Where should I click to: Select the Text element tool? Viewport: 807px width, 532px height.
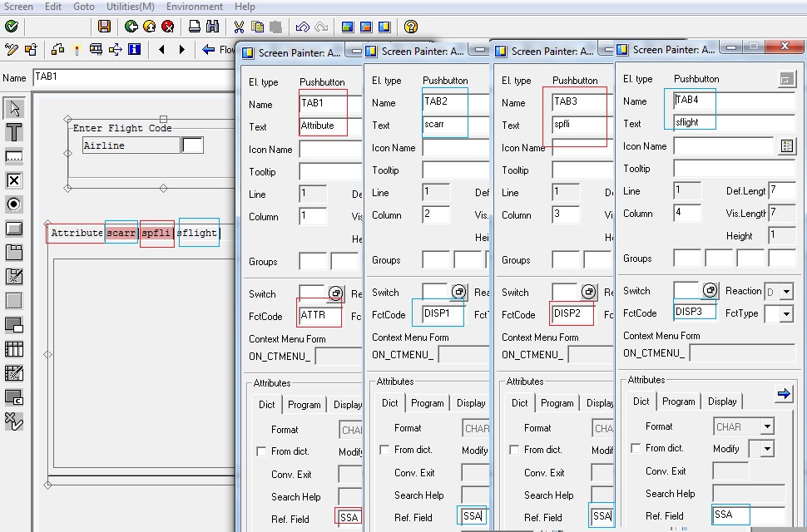(12, 131)
